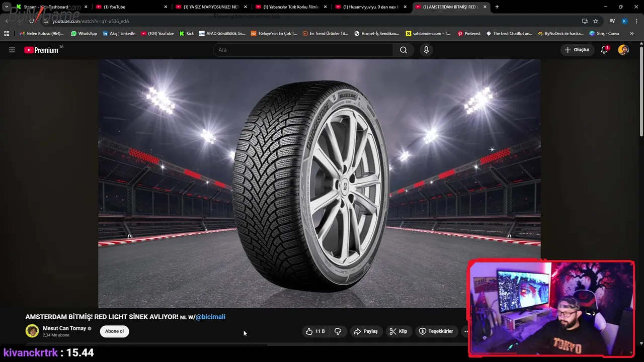Image resolution: width=644 pixels, height=362 pixels.
Task: Start voice search with microphone icon
Action: (426, 50)
